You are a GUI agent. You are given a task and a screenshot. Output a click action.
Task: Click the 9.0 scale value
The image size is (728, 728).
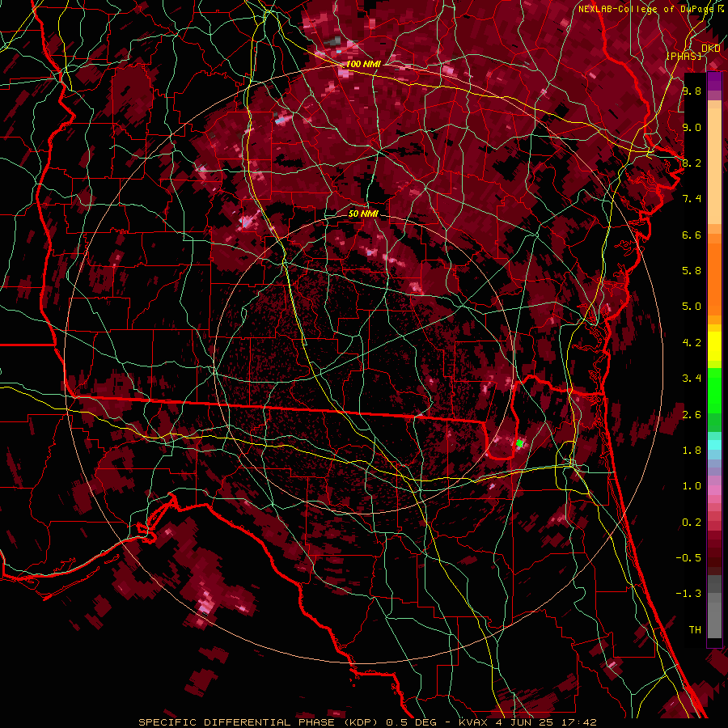coord(692,127)
